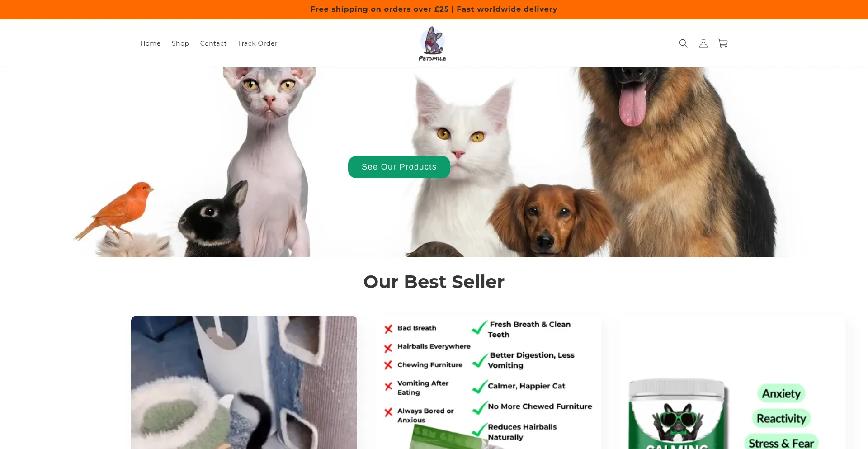The width and height of the screenshot is (868, 449).
Task: Click the Our Best Seller heading
Action: coord(434,282)
